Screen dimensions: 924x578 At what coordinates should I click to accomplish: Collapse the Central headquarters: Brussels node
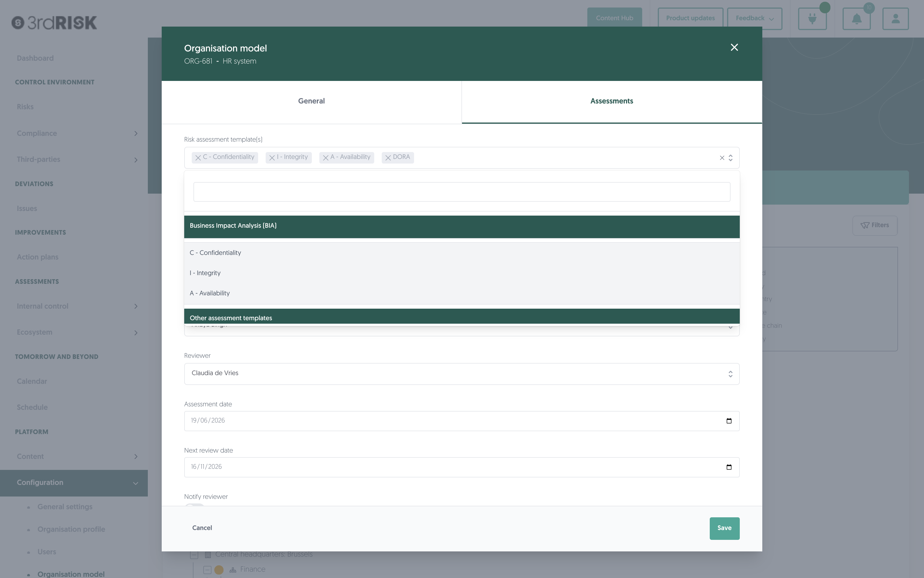[194, 555]
